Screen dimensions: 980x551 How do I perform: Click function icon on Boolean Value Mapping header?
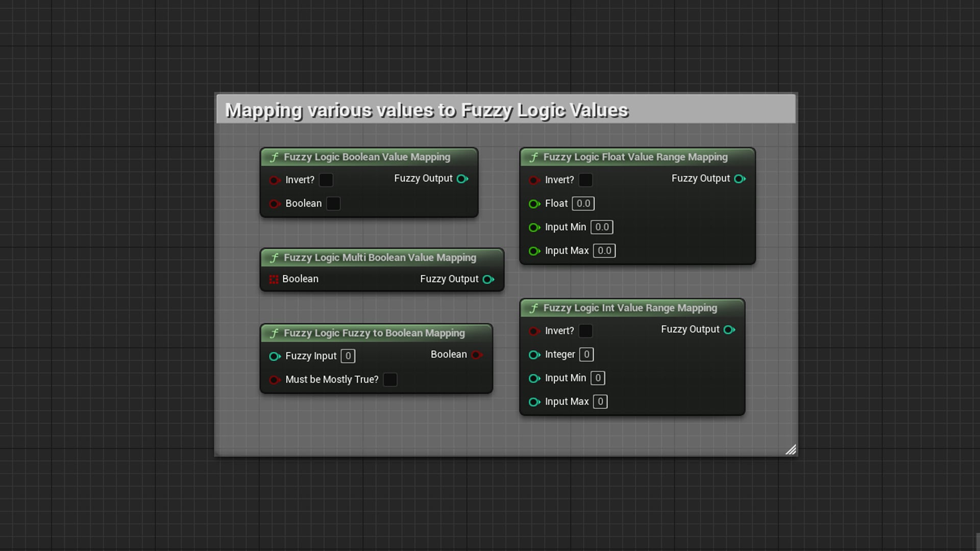pyautogui.click(x=274, y=157)
